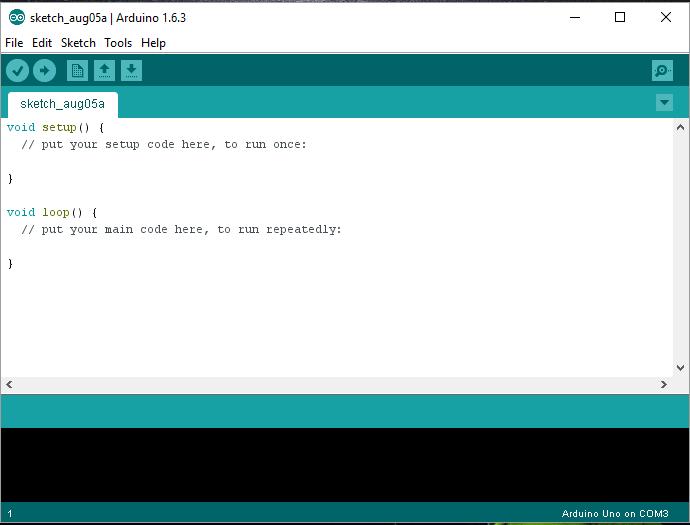This screenshot has width=690, height=525.
Task: Select the sketch_aug05a tab
Action: pyautogui.click(x=62, y=104)
